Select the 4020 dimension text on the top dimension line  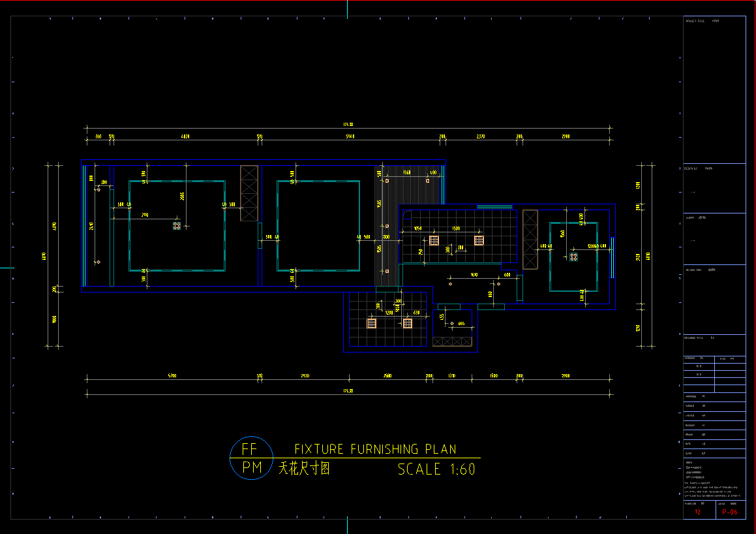185,136
